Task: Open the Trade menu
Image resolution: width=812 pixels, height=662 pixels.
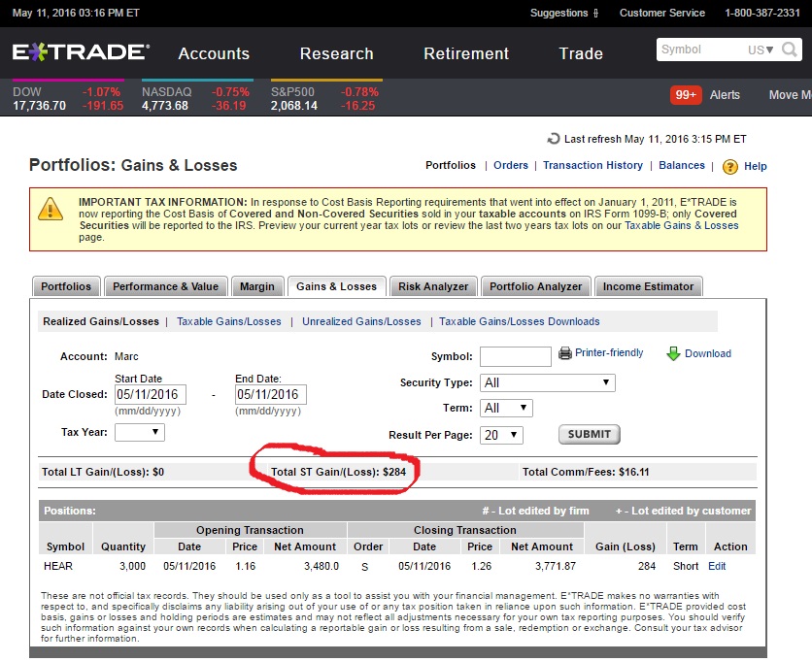Action: pyautogui.click(x=581, y=53)
